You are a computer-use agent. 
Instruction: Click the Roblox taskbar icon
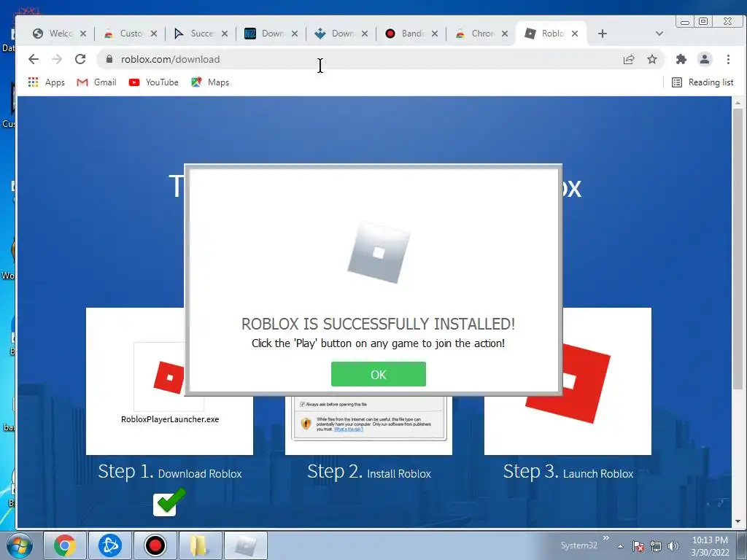245,545
